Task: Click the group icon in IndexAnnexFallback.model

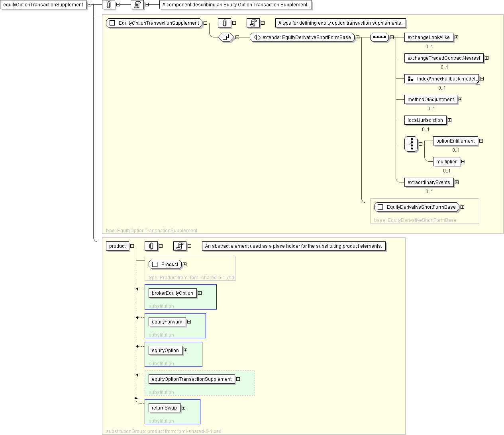Action: [x=411, y=79]
